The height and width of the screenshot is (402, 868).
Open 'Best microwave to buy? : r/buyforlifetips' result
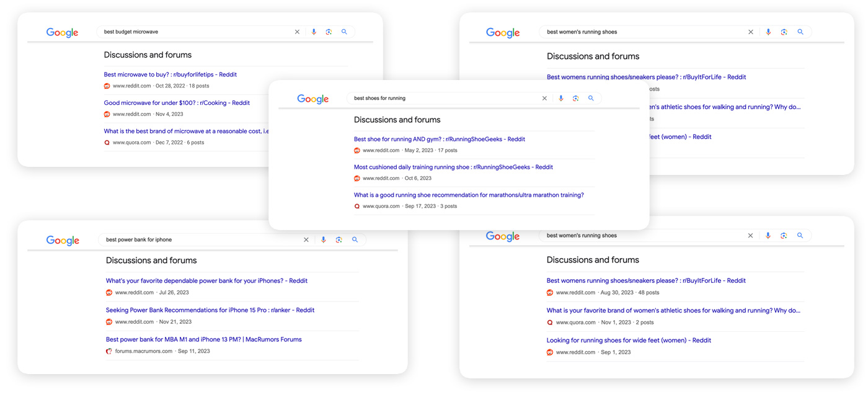pyautogui.click(x=170, y=74)
